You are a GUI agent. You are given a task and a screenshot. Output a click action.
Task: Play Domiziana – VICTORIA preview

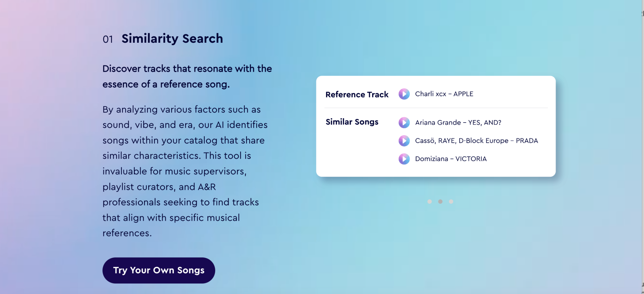pyautogui.click(x=404, y=159)
